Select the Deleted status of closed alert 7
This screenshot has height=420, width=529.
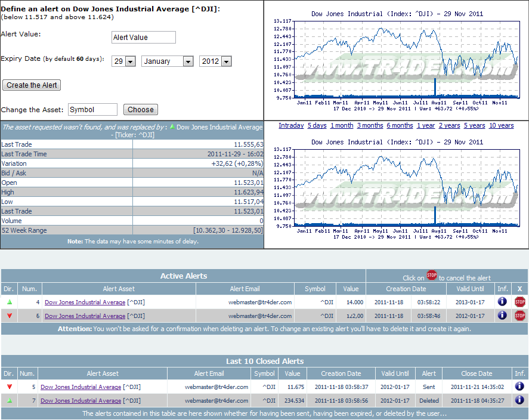pos(429,401)
